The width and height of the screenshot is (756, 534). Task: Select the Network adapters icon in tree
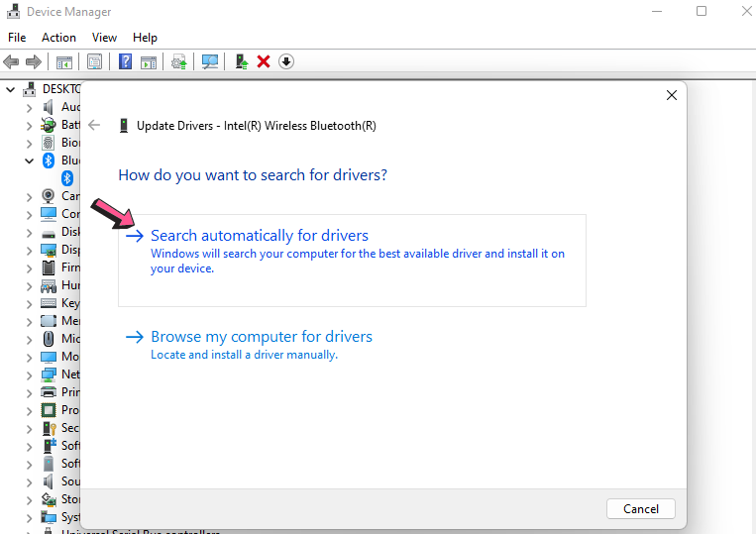click(49, 374)
